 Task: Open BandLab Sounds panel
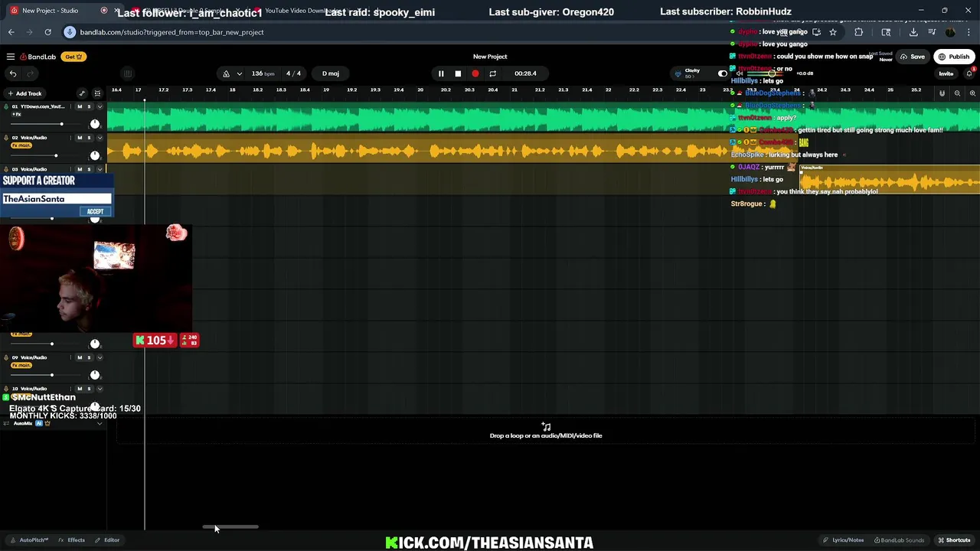point(900,540)
